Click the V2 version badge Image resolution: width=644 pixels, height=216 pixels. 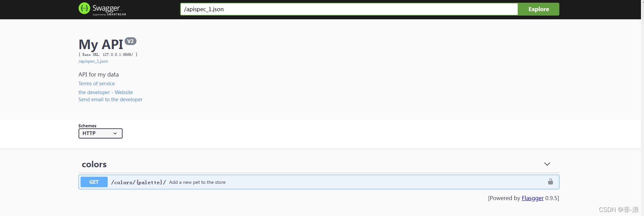click(130, 41)
